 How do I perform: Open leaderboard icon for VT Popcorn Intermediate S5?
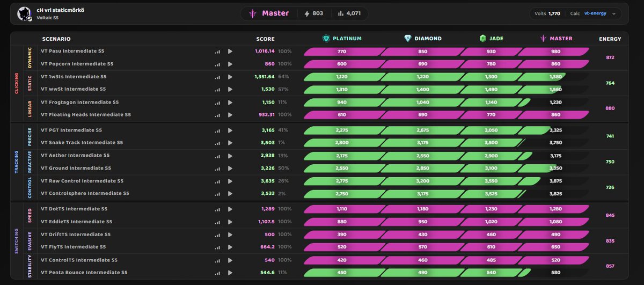point(217,64)
